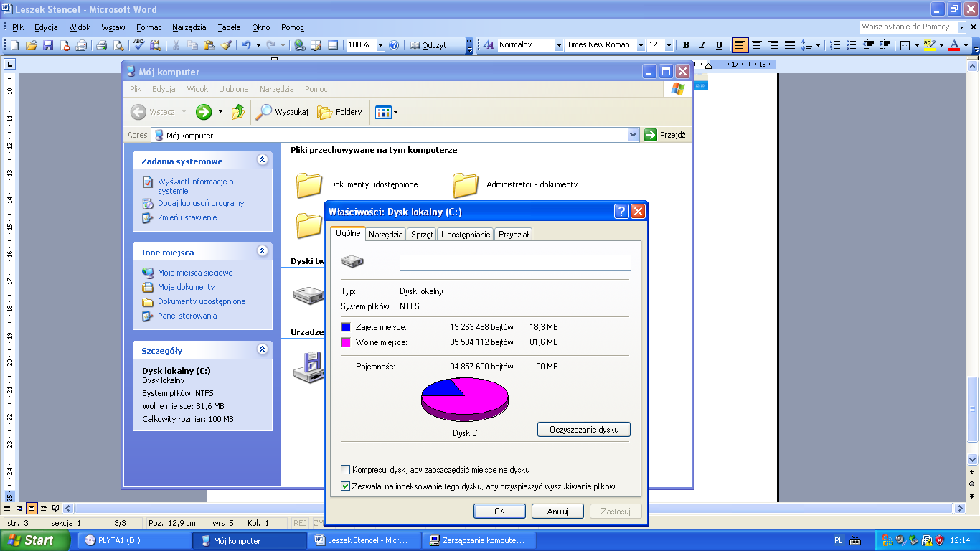This screenshot has width=980, height=551.
Task: Click the Format Painter brush icon
Action: coord(226,45)
